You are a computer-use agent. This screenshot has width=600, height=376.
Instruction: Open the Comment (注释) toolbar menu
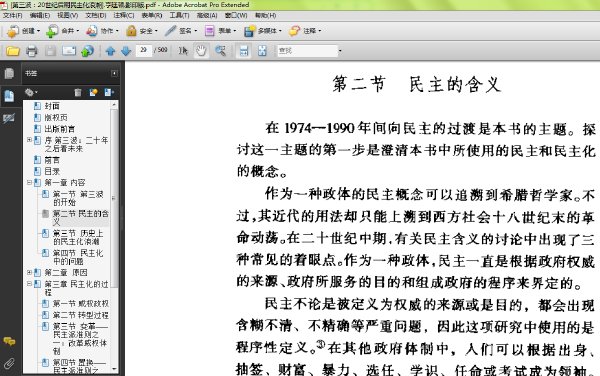coord(305,31)
